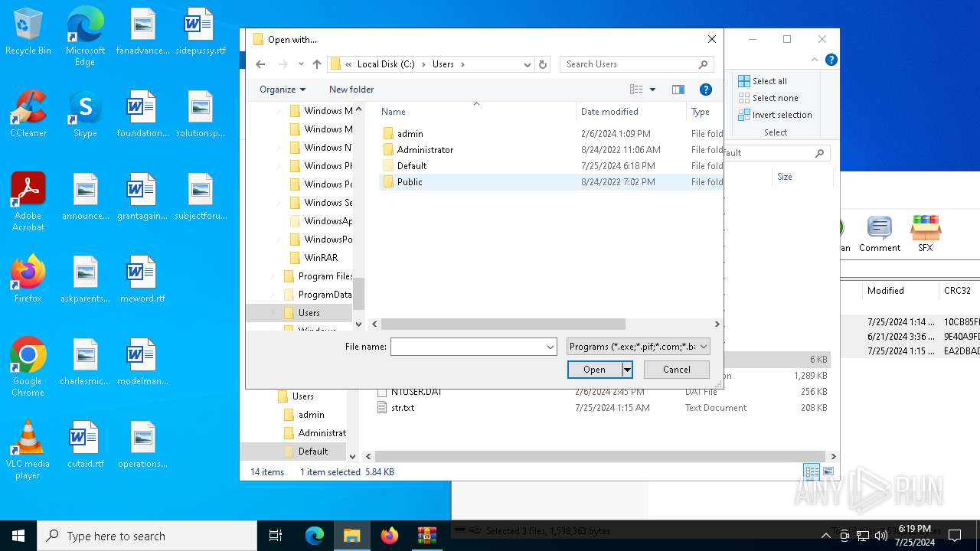Open Recycle Bin desktop icon
Screen dimensions: 980x551
(x=28, y=32)
